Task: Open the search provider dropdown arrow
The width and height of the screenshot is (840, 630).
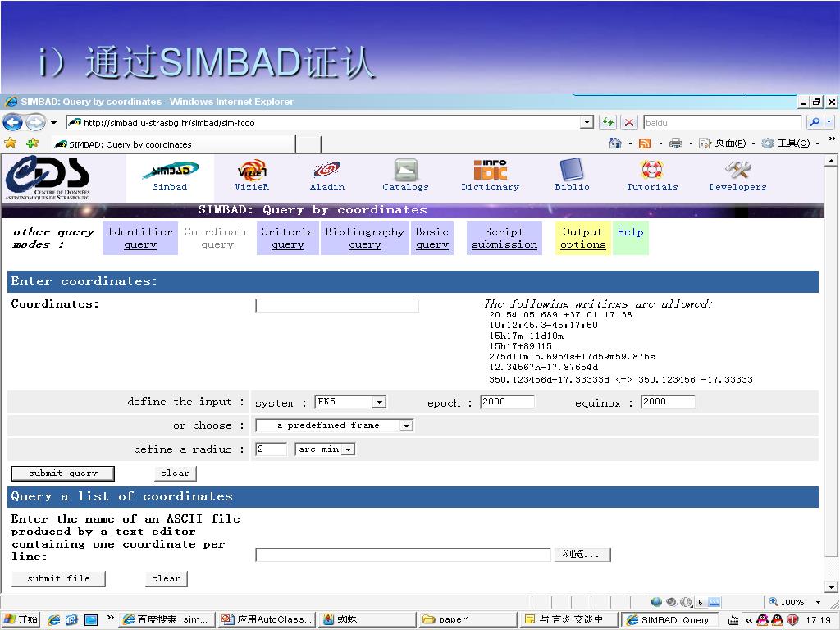Action: click(829, 123)
